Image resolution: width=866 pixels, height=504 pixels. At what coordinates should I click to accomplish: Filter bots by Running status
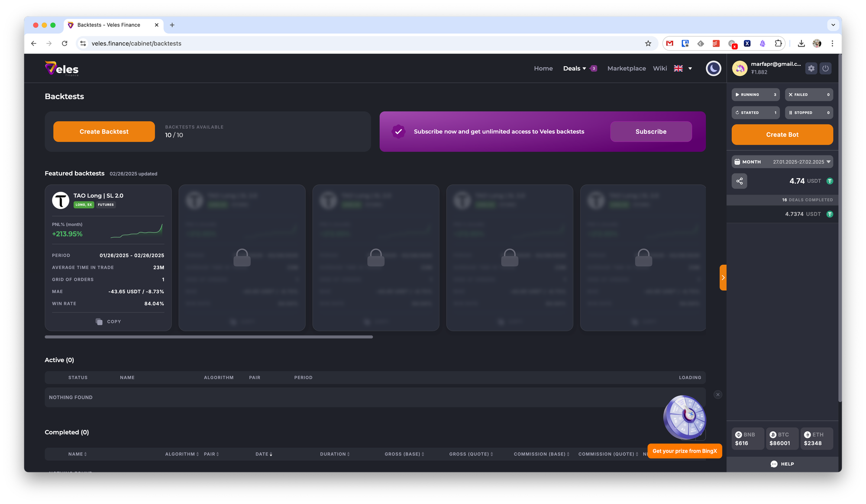click(x=755, y=94)
